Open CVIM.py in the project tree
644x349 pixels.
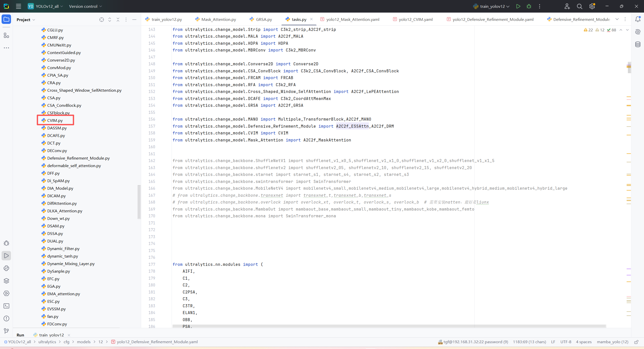[x=55, y=120]
